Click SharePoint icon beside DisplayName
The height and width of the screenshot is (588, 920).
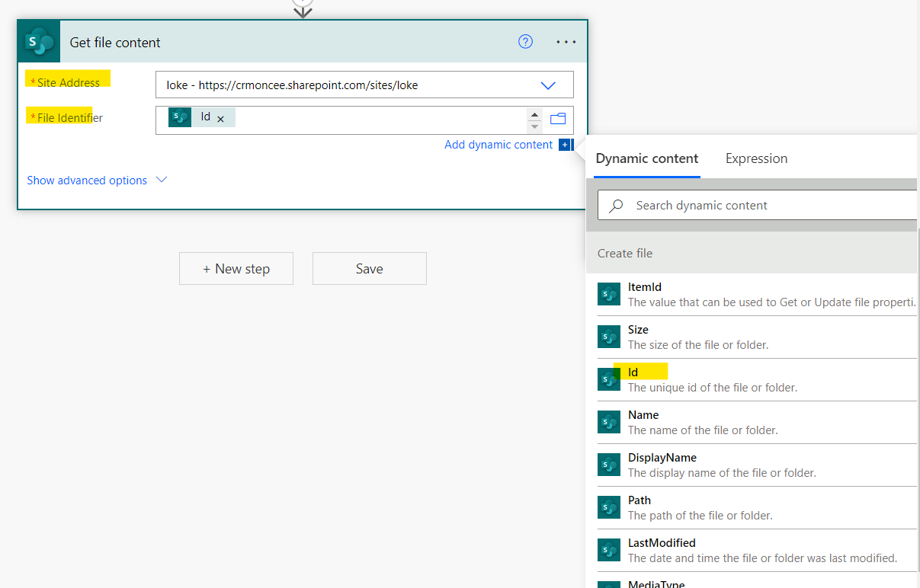click(609, 465)
